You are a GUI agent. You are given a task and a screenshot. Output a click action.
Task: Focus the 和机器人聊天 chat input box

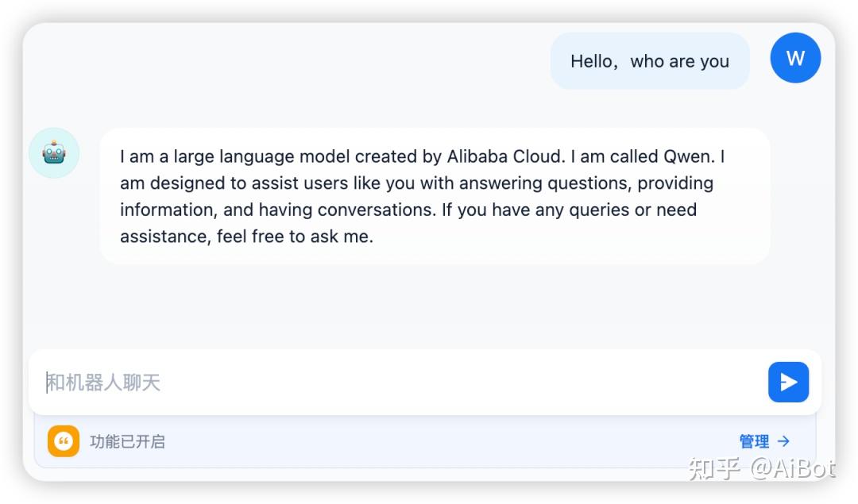pyautogui.click(x=397, y=383)
